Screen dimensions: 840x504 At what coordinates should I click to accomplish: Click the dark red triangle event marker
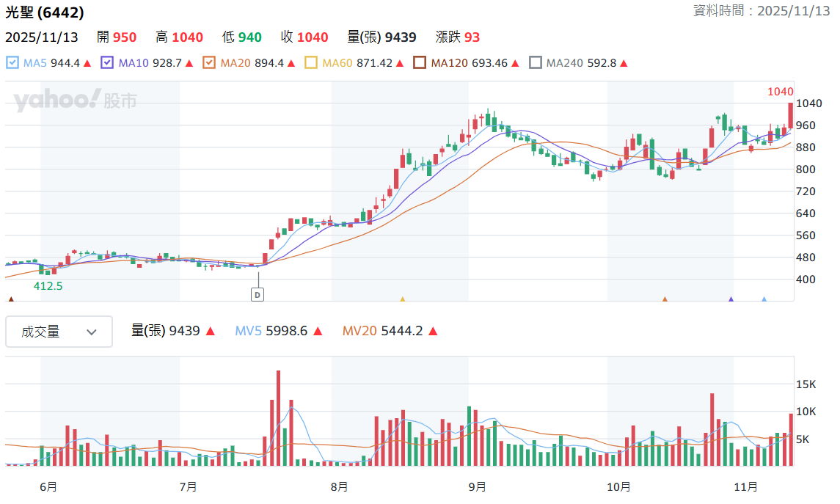click(x=10, y=299)
